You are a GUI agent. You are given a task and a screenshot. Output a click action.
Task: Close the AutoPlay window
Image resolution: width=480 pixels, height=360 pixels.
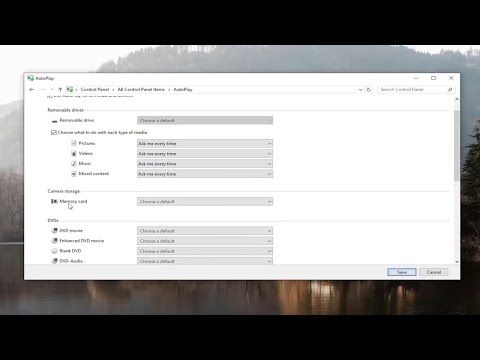(x=451, y=78)
